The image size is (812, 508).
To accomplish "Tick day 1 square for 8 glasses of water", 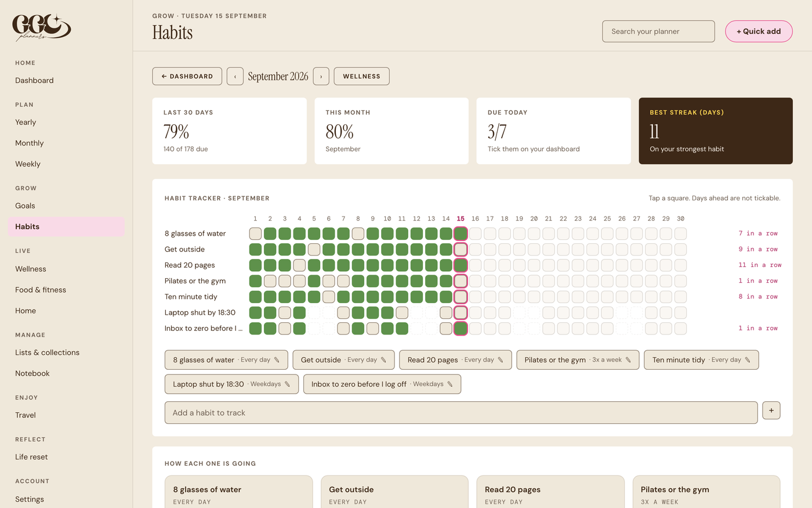I will pyautogui.click(x=255, y=233).
